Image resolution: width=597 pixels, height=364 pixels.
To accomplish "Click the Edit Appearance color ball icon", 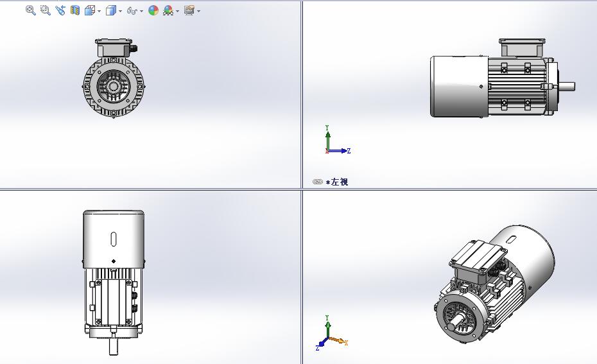I will (x=153, y=10).
